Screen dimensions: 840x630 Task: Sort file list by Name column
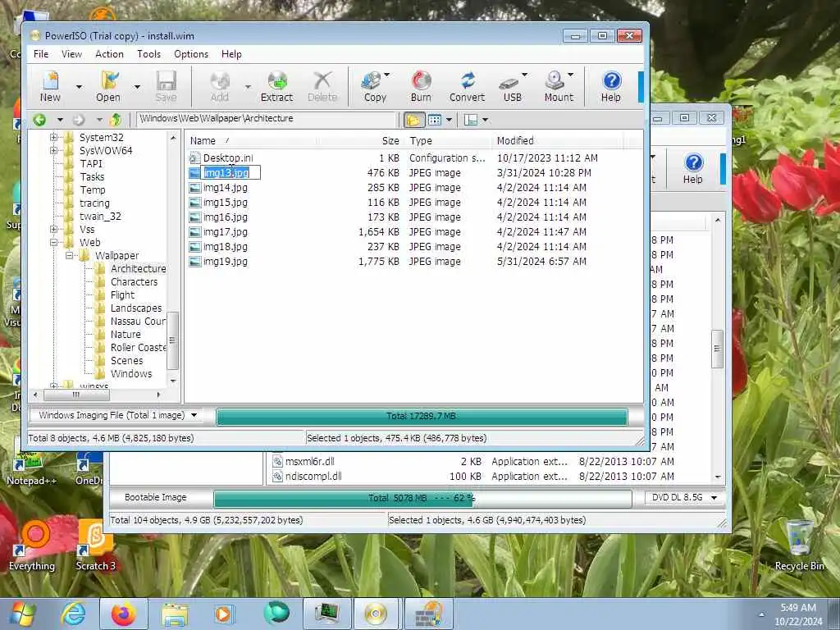click(251, 141)
